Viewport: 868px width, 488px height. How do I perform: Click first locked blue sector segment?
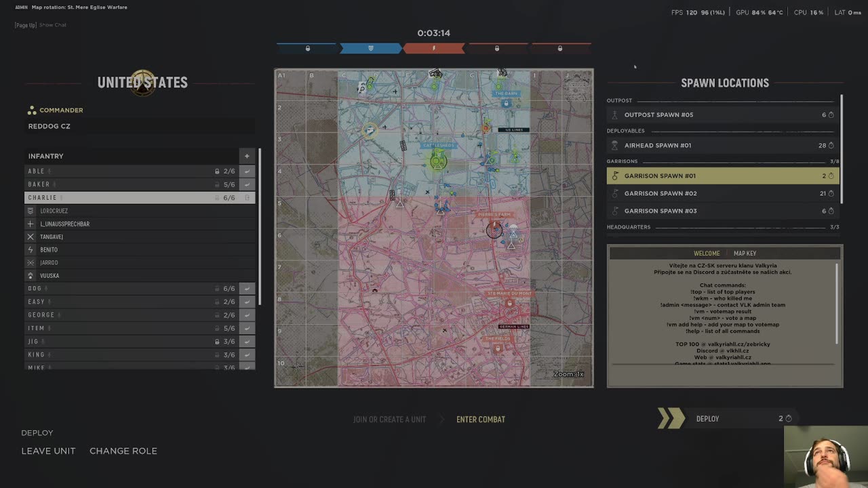307,48
